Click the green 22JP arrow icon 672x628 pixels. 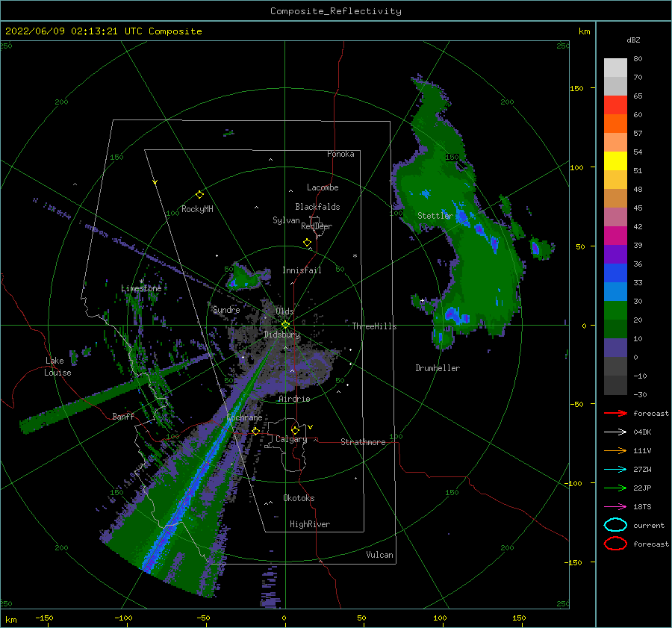(615, 488)
